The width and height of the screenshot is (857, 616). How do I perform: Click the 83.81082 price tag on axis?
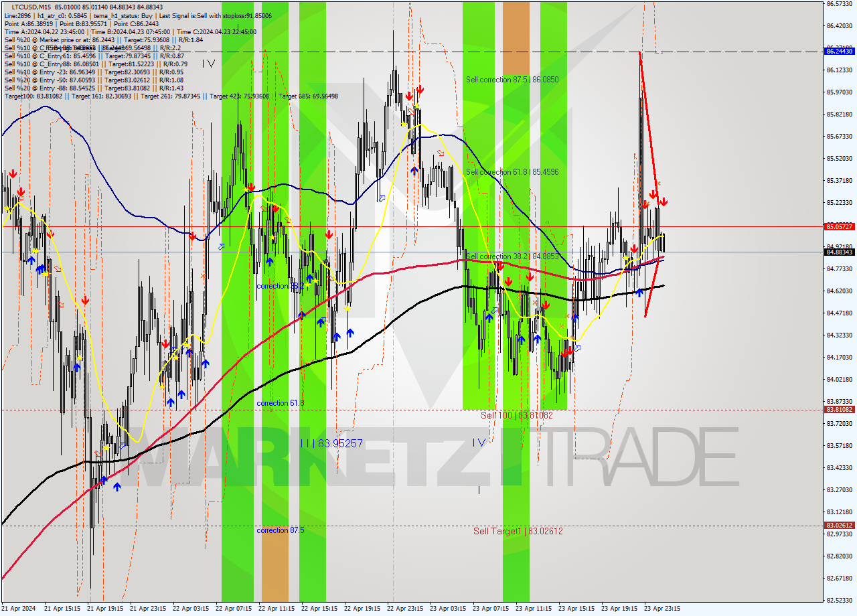[839, 409]
